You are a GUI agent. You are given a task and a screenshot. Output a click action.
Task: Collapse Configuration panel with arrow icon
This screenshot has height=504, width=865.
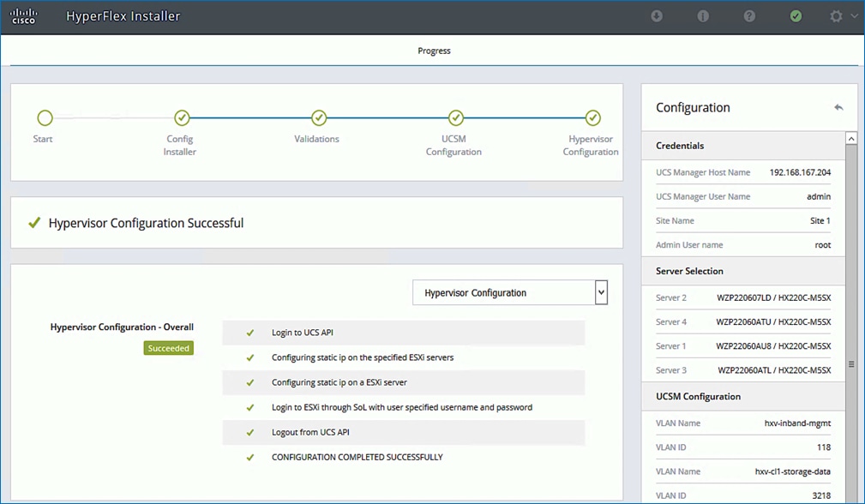pyautogui.click(x=838, y=107)
